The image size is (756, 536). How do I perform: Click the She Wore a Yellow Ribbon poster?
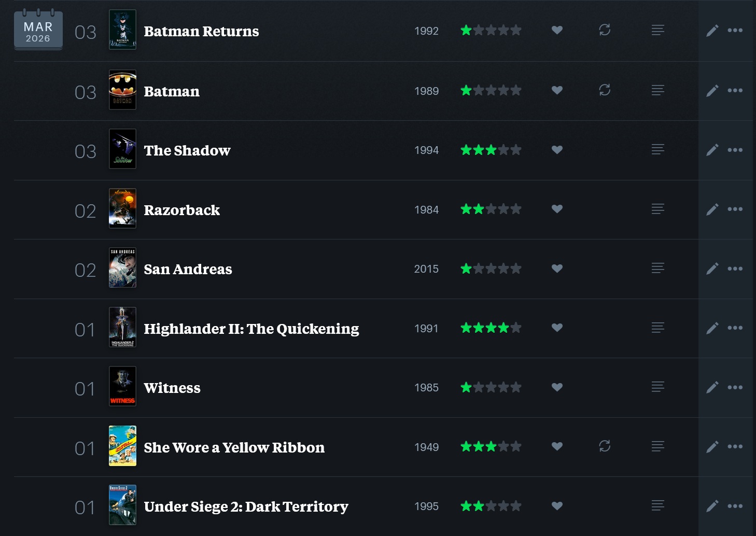(x=123, y=446)
